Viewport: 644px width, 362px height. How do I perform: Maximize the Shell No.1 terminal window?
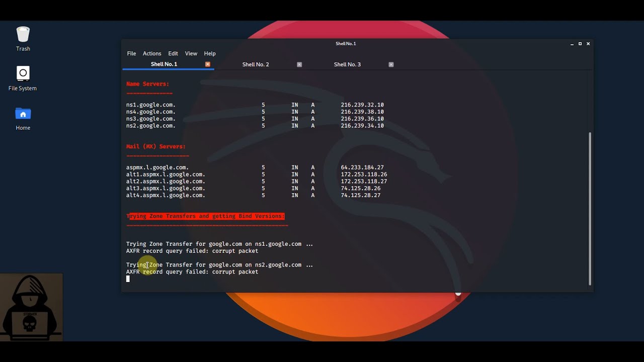coord(580,44)
